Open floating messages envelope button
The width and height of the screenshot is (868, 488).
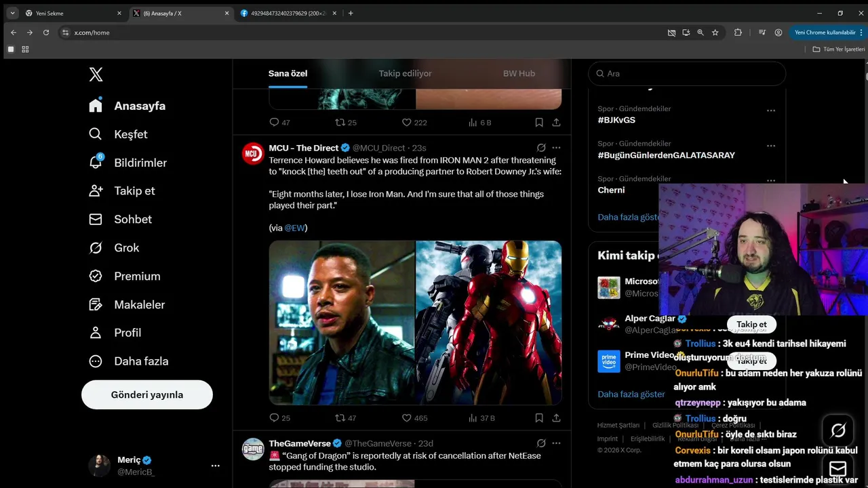(x=838, y=469)
